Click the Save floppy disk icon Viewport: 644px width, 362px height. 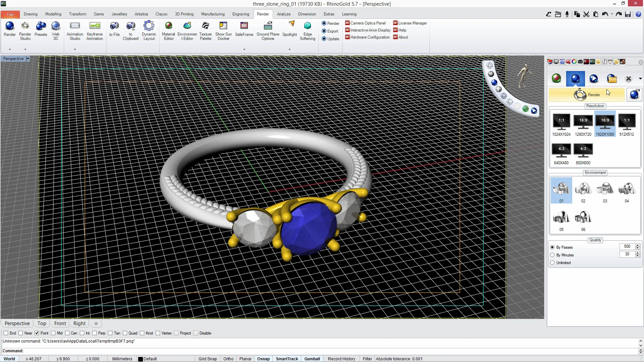[x=628, y=14]
